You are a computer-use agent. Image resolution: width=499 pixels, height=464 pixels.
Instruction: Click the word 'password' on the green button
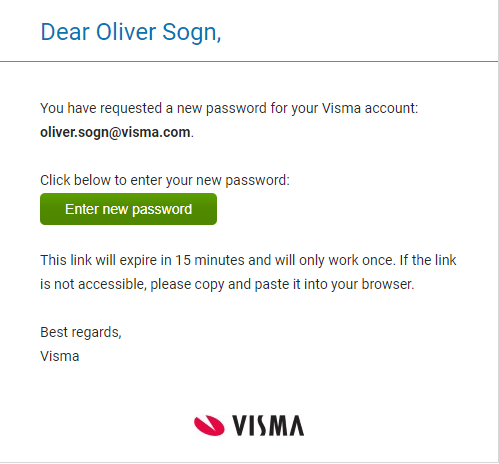[162, 210]
